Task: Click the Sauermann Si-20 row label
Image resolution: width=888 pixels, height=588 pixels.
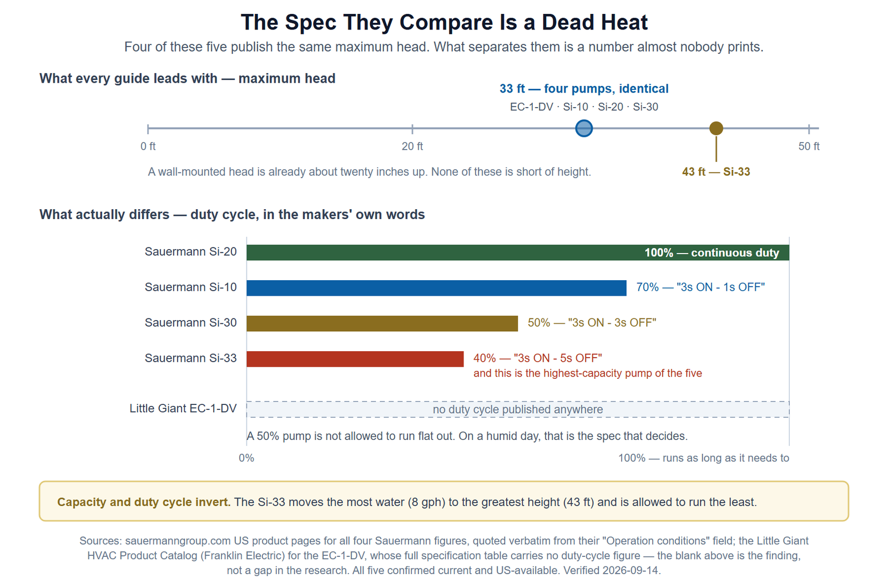Action: (190, 252)
